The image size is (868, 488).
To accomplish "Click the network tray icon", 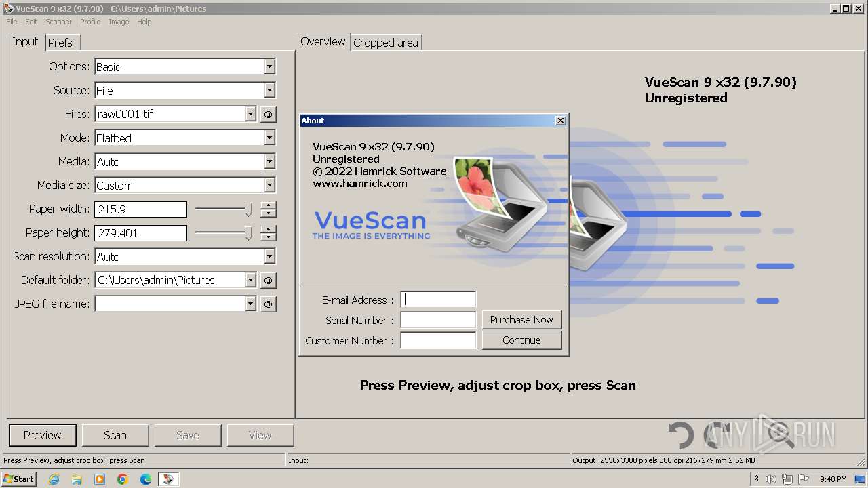I will click(x=787, y=479).
